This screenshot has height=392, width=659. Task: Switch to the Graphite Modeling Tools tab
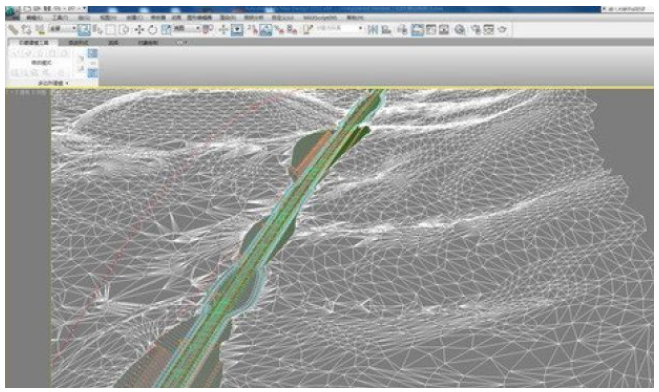34,42
